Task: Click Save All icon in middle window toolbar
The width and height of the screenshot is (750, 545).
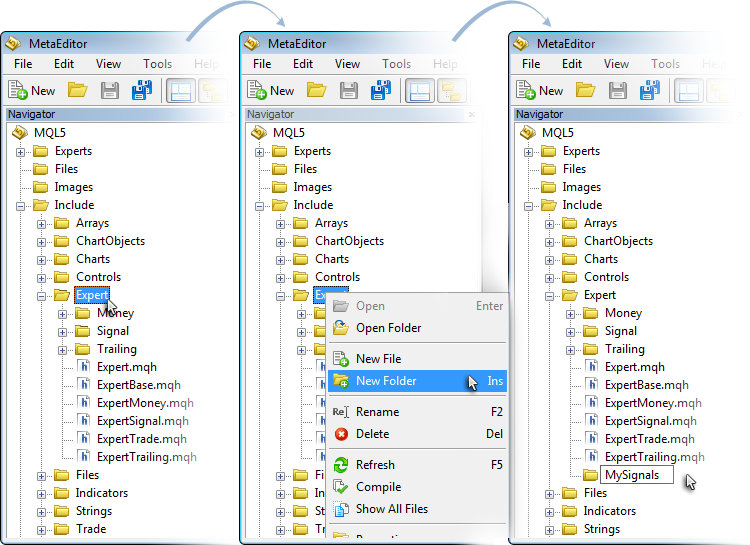Action: point(381,90)
